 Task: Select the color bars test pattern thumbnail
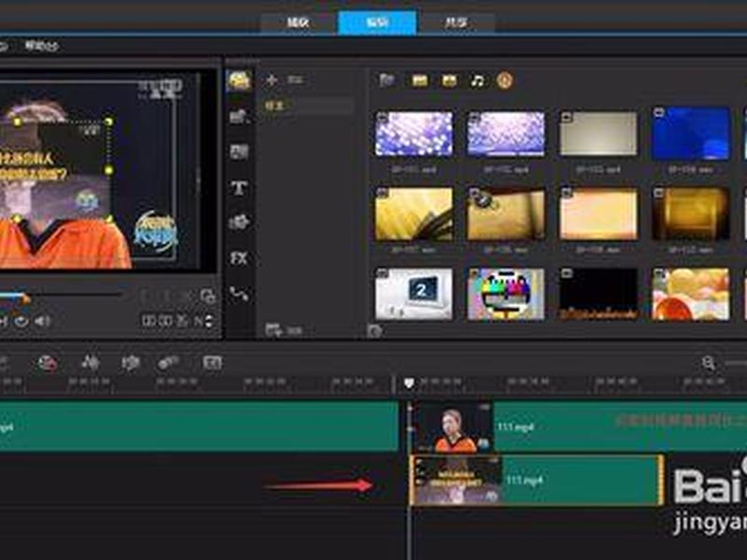tap(505, 293)
